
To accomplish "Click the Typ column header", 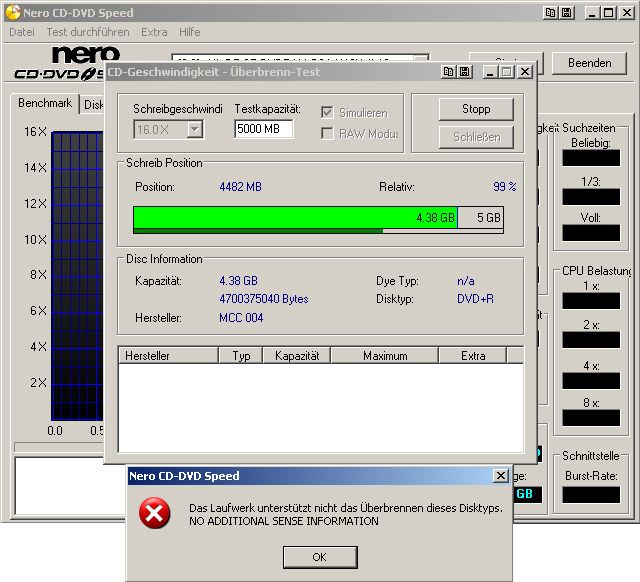I will tap(241, 355).
